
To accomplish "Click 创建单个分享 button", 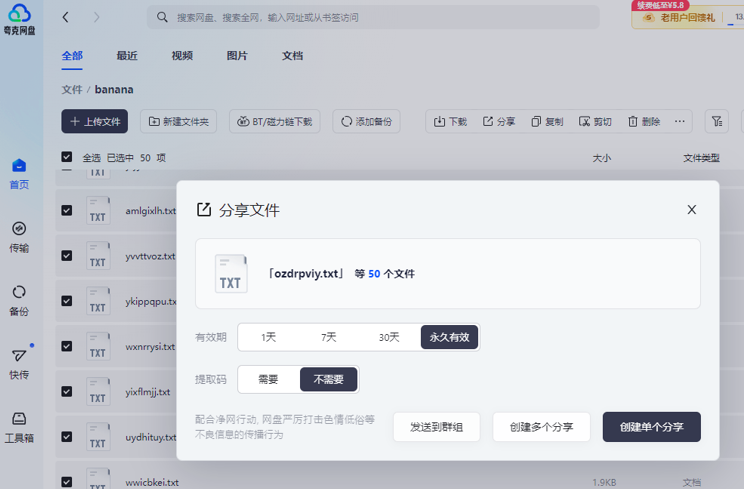I will pyautogui.click(x=651, y=427).
